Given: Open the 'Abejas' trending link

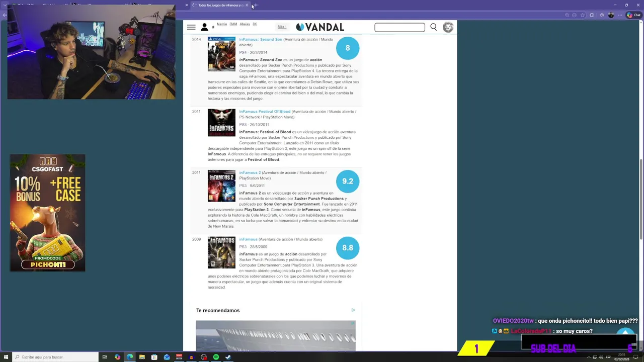Looking at the screenshot, I should pyautogui.click(x=245, y=24).
